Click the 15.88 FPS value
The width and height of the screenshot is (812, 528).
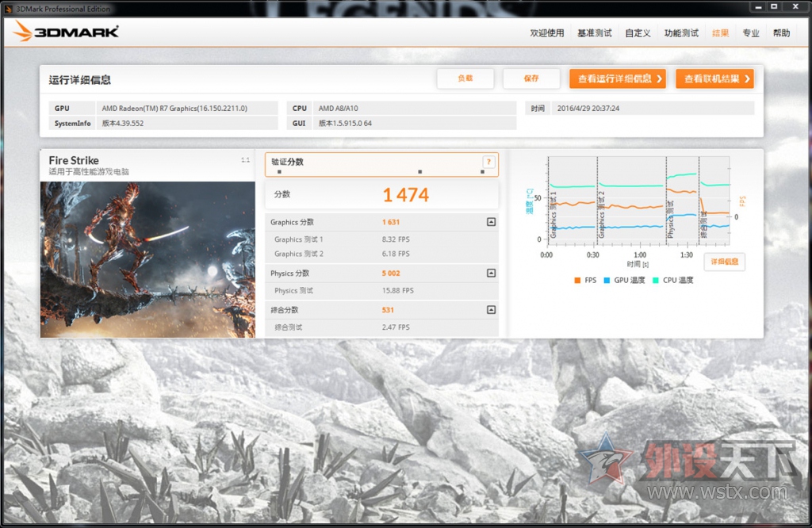[x=398, y=290]
